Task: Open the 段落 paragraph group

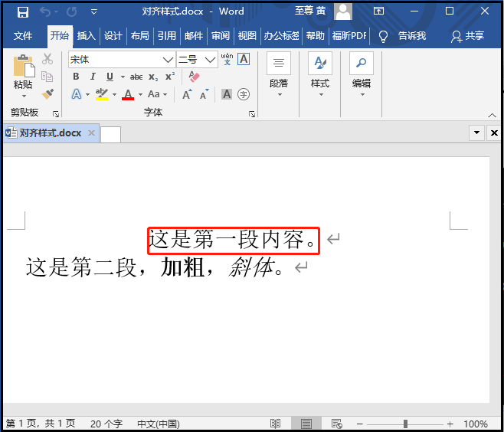Action: [x=279, y=74]
